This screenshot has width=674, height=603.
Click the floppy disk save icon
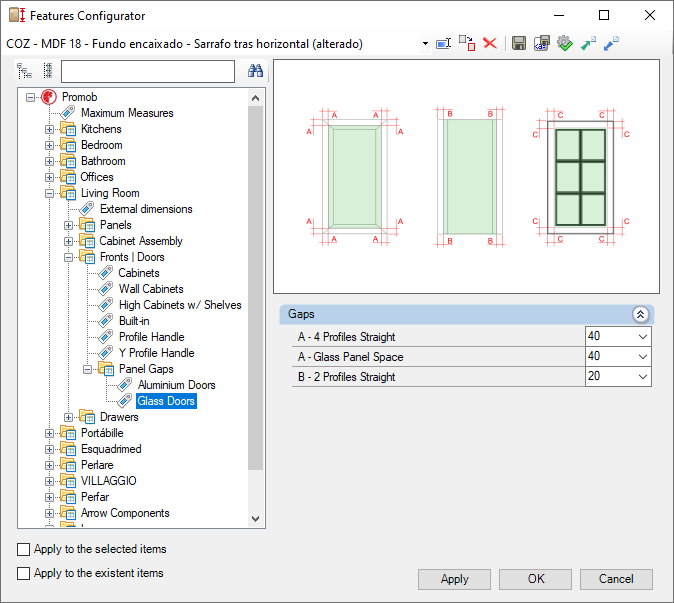tap(519, 43)
